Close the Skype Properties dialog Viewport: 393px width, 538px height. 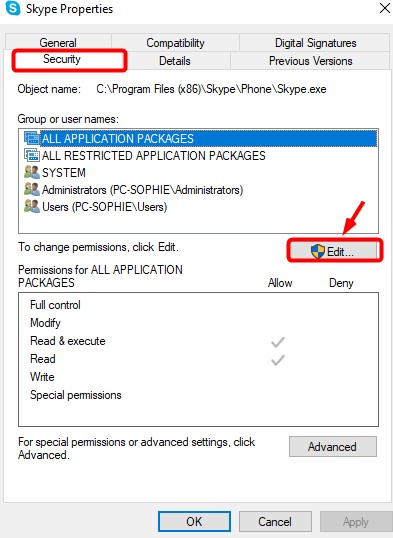(385, 8)
